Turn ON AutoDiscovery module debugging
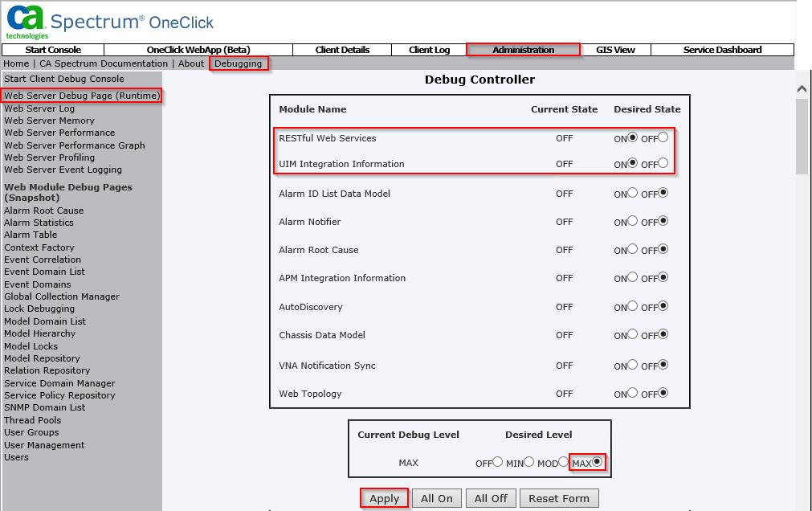Screen dimensions: 812x511 coord(632,306)
